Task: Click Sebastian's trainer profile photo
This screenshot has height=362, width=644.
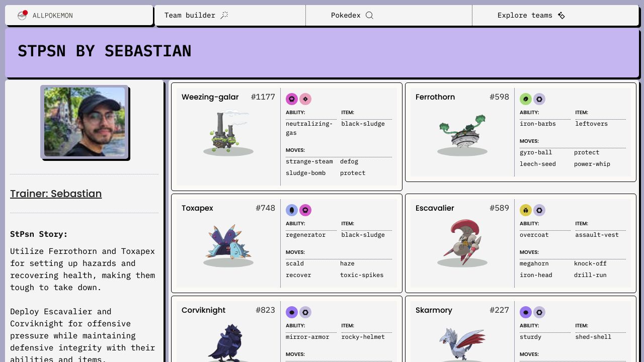Action: click(85, 122)
